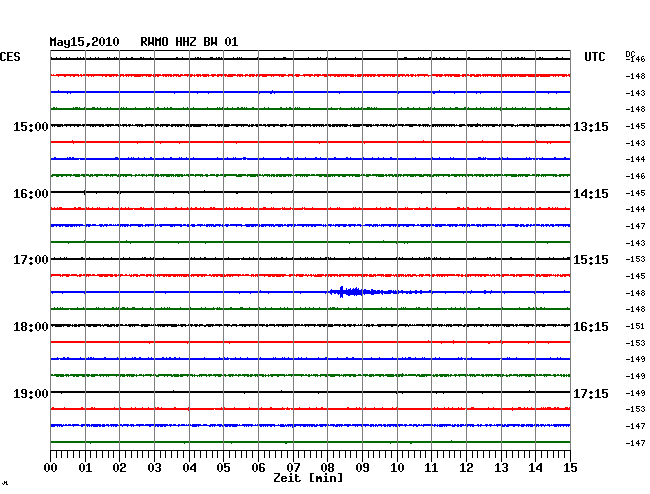Click the station label RWMO HHZ BW 01
The image size is (650, 494).
pos(189,42)
